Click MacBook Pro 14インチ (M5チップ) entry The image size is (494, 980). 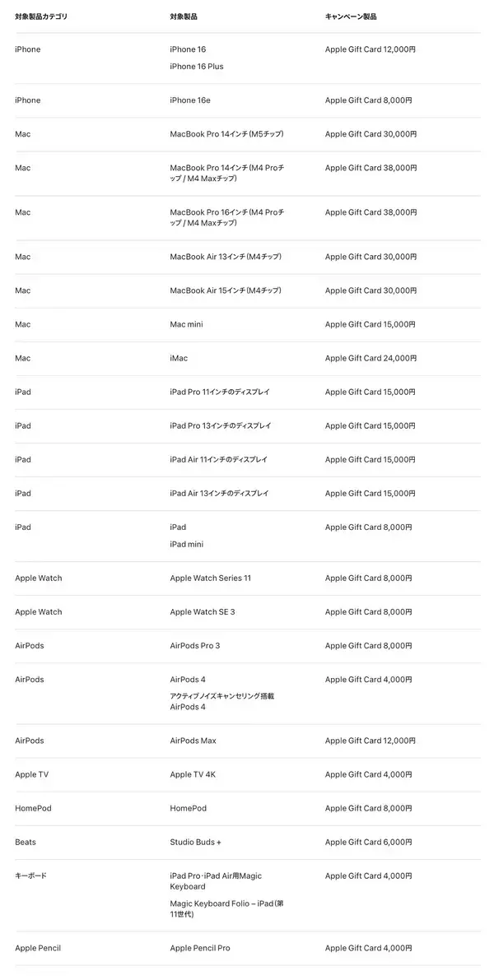[226, 134]
